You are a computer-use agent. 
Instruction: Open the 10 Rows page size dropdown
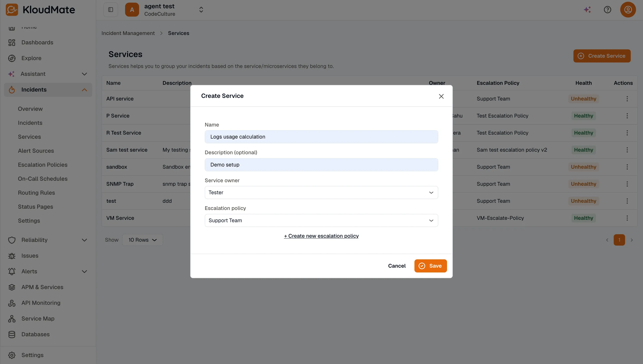coord(143,240)
